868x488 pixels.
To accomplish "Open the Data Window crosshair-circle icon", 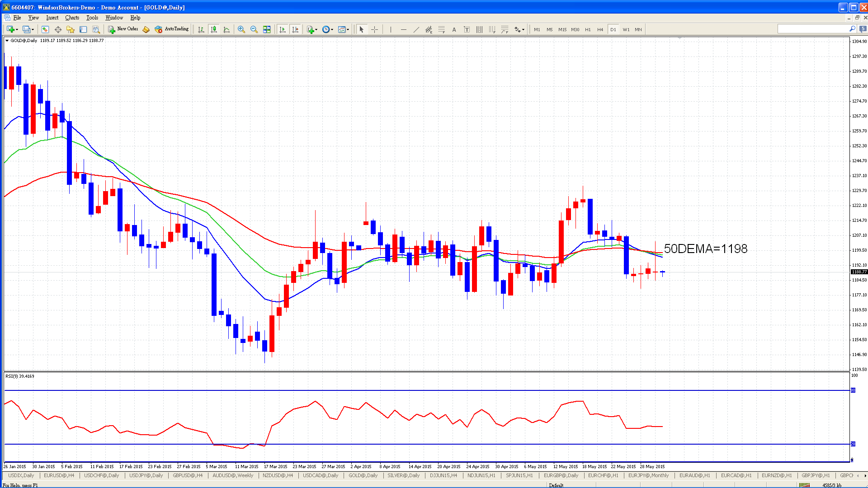I will pos(58,29).
